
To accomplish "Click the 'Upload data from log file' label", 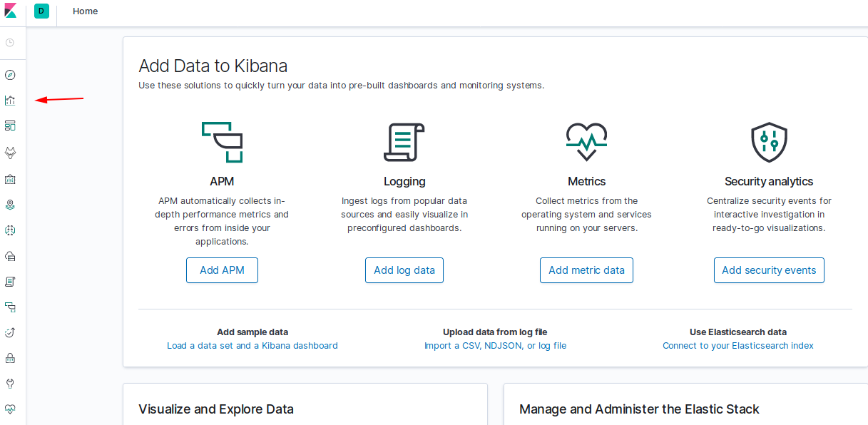I will [x=495, y=332].
